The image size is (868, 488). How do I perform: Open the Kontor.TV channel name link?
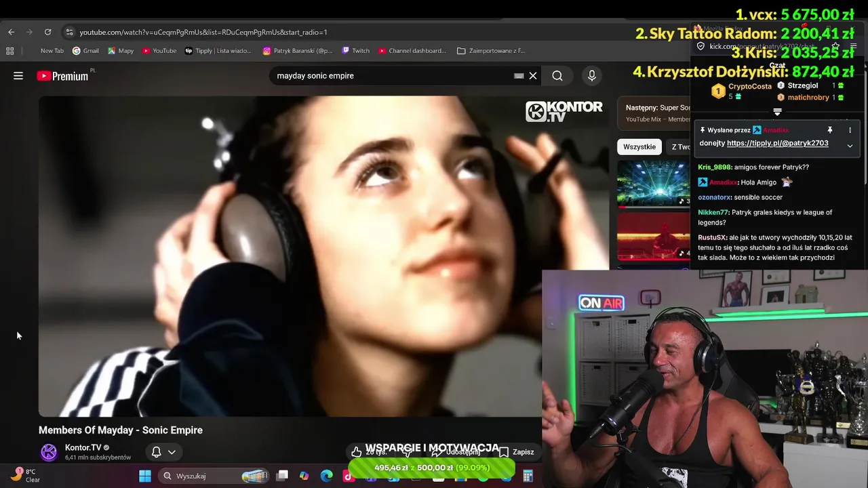pyautogui.click(x=83, y=447)
